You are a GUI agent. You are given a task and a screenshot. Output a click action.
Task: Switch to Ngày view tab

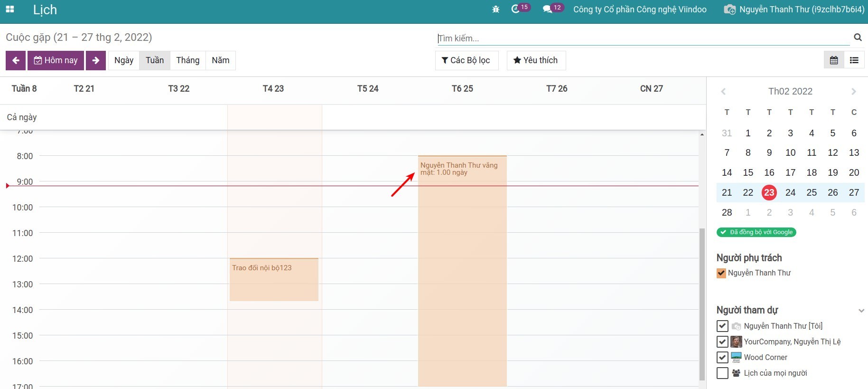coord(124,60)
